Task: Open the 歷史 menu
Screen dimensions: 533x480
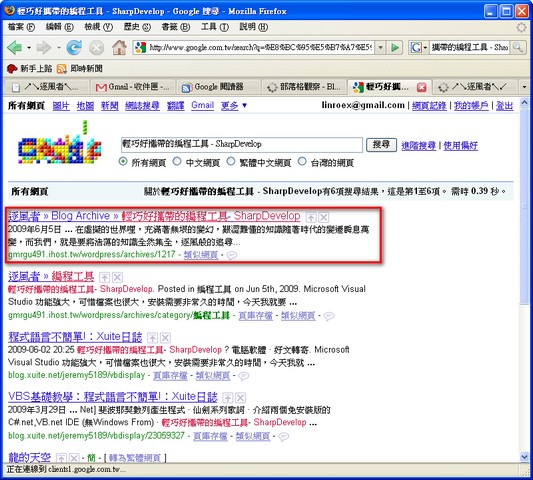Action: tap(137, 27)
